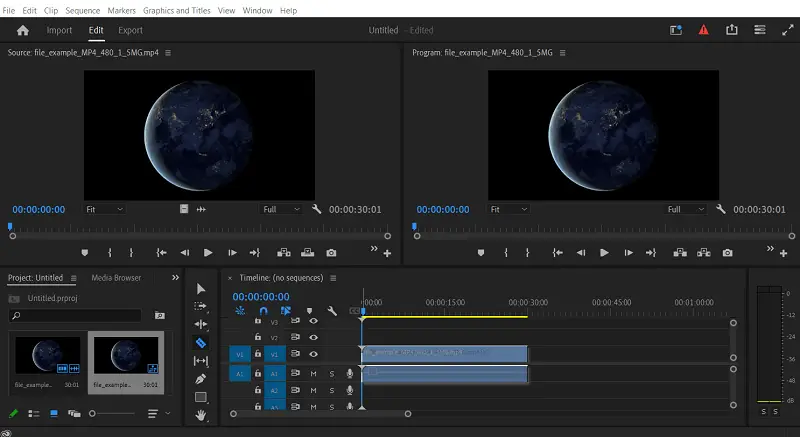Select the Razor tool in the tools panel
Viewport: 800px width, 437px height.
(x=200, y=342)
